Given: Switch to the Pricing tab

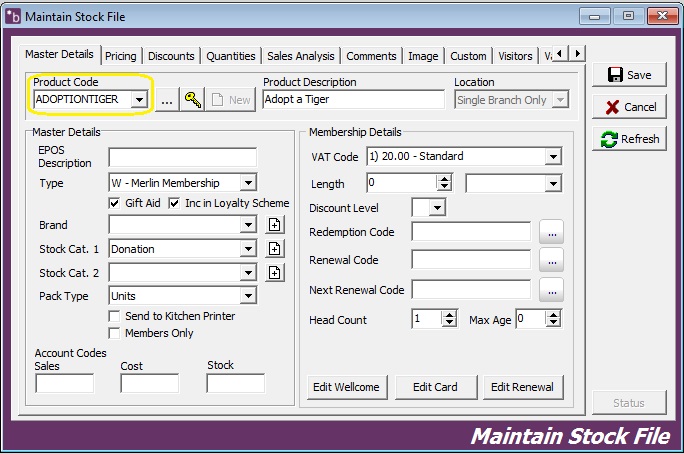Looking at the screenshot, I should point(121,56).
